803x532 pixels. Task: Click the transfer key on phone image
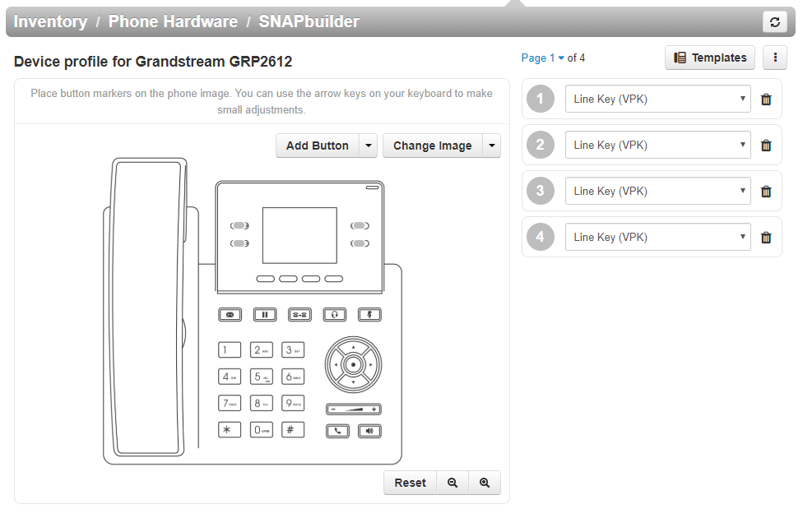point(299,314)
